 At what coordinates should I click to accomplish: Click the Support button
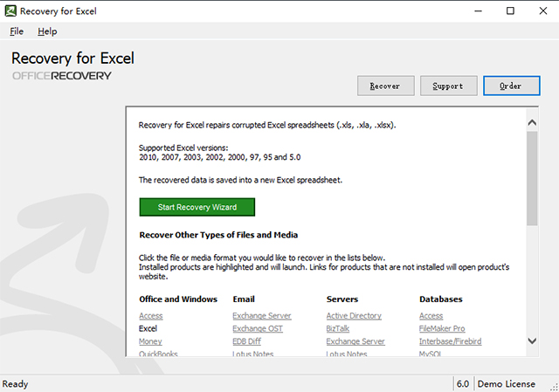click(x=448, y=86)
